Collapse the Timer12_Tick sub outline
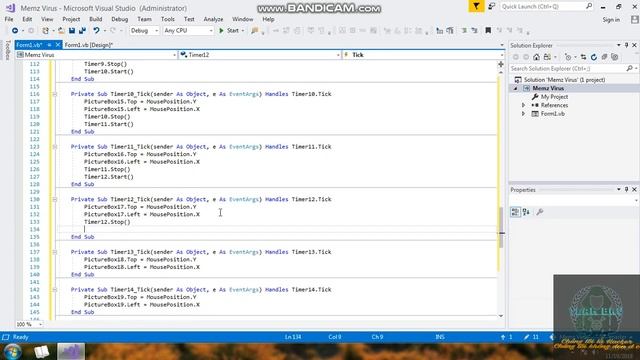This screenshot has height=360, width=640. [x=55, y=199]
